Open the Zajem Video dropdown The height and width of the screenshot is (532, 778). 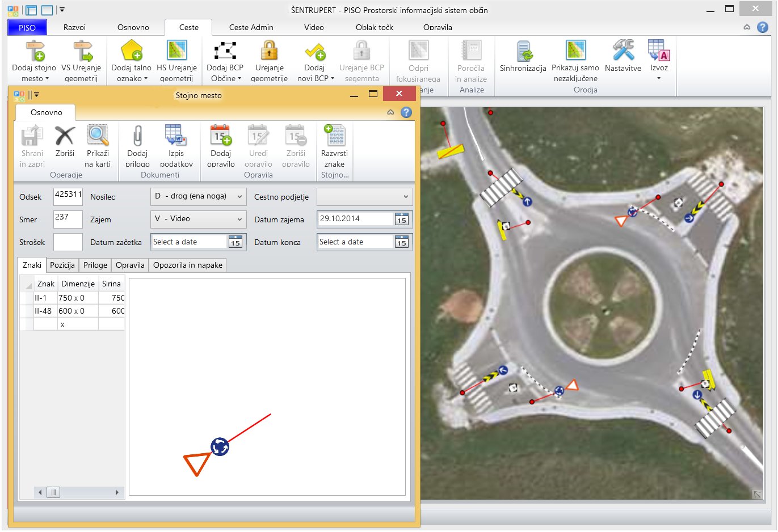tap(239, 219)
